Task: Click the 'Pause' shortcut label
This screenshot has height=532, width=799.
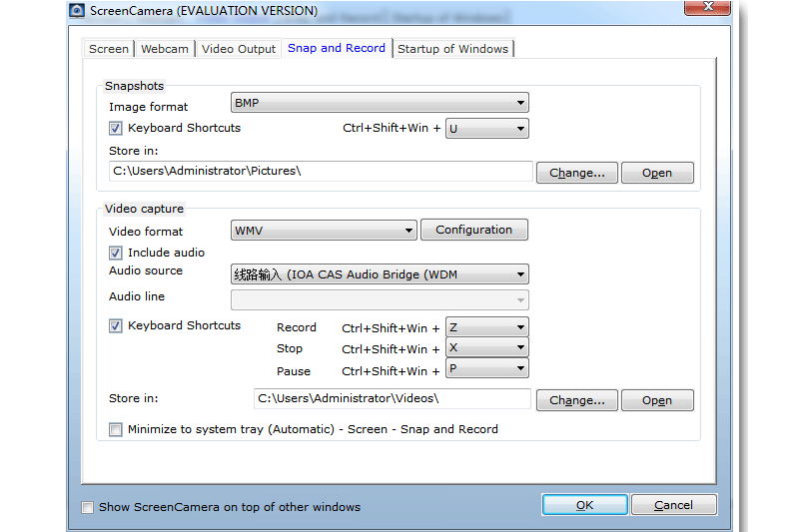Action: pyautogui.click(x=294, y=371)
